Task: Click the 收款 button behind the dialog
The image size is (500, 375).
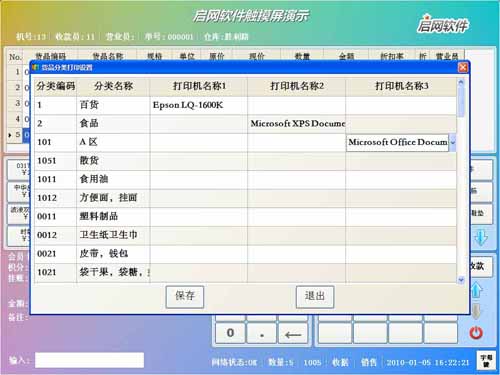Action: pyautogui.click(x=480, y=266)
